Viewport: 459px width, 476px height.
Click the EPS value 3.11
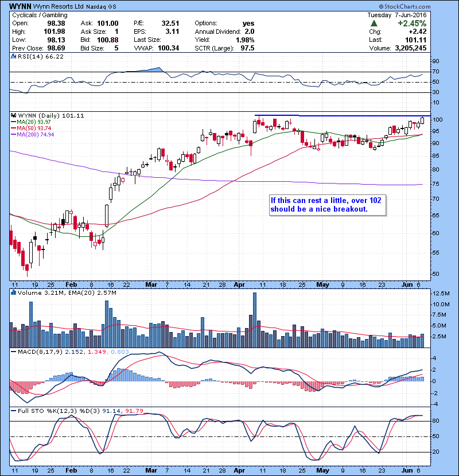(x=172, y=32)
